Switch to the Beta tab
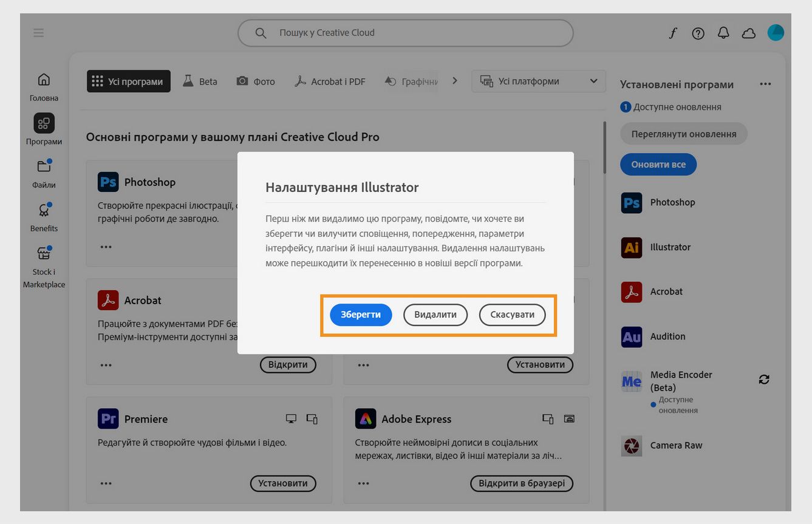The width and height of the screenshot is (812, 524). (x=200, y=81)
